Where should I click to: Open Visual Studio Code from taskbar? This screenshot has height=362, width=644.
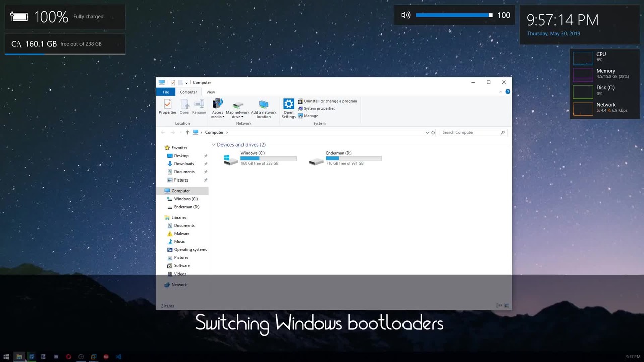(x=118, y=357)
